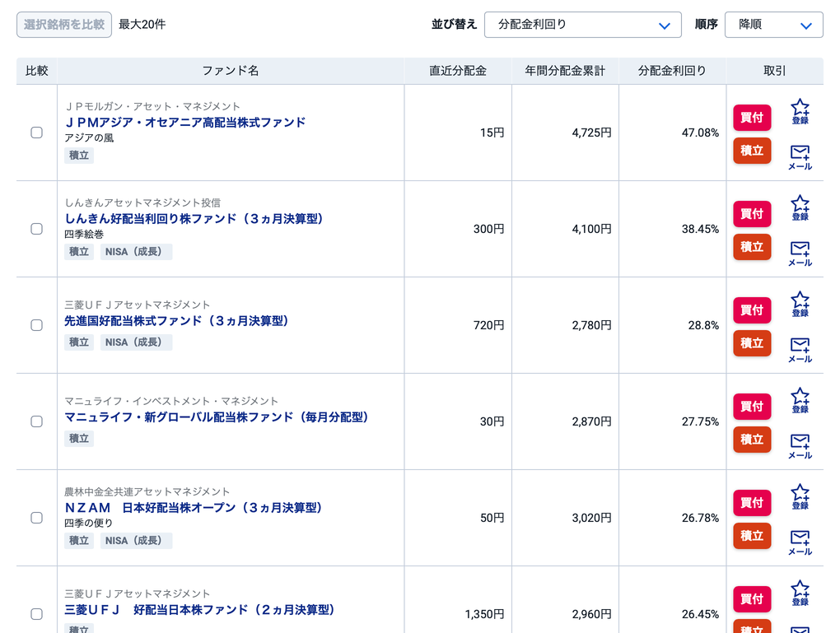Click the 26.78% yield value
840x633 pixels.
click(700, 518)
